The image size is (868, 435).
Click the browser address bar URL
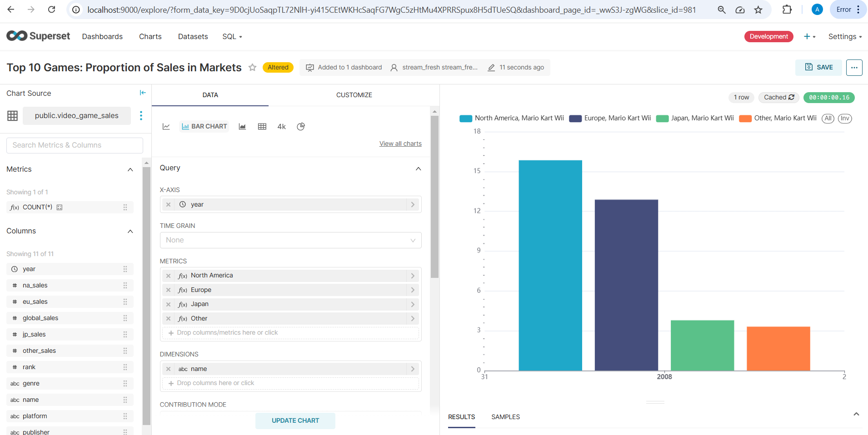tap(391, 10)
